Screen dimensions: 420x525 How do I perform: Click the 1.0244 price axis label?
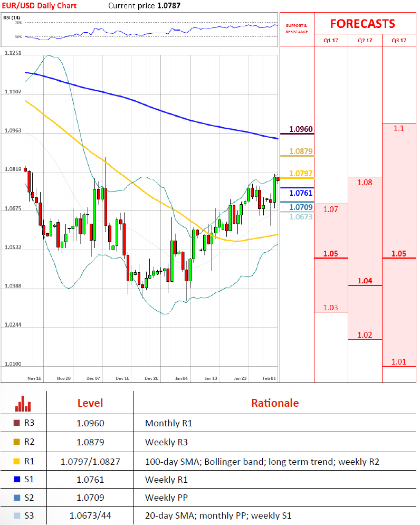click(x=13, y=324)
